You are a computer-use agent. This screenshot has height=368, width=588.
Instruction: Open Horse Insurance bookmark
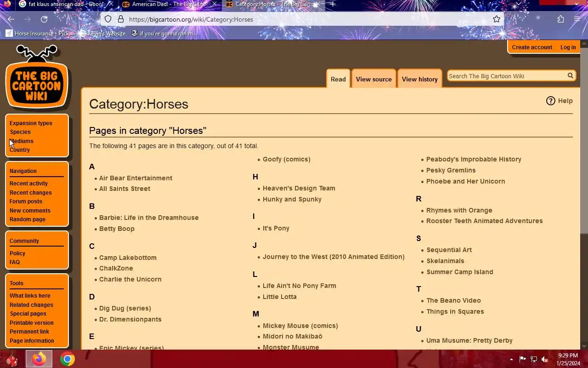pyautogui.click(x=40, y=33)
